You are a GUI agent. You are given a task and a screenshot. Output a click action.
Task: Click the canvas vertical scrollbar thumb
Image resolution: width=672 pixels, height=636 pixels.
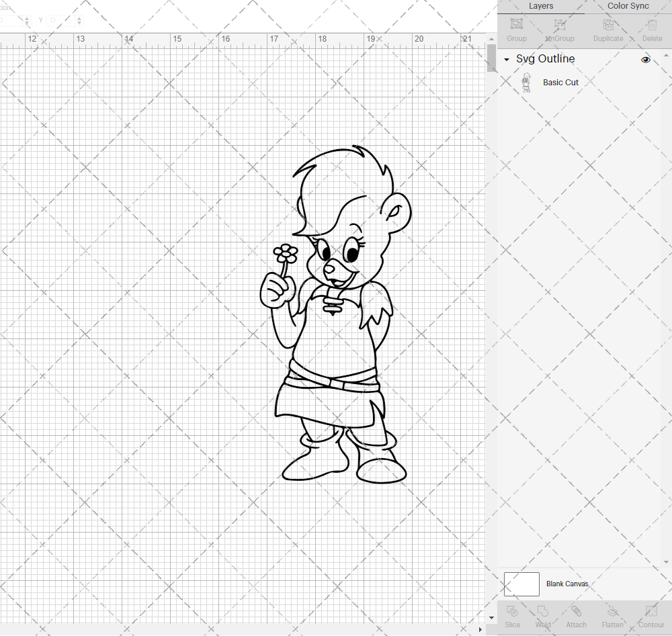(x=491, y=58)
